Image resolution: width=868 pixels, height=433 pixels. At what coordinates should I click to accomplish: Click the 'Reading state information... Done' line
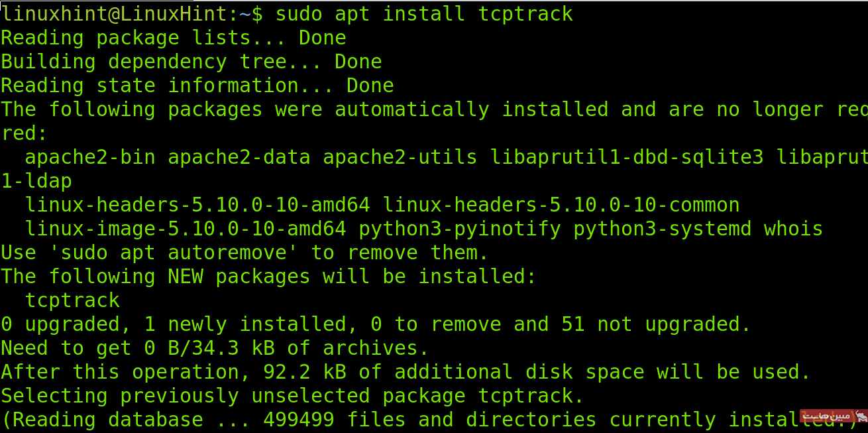[197, 85]
